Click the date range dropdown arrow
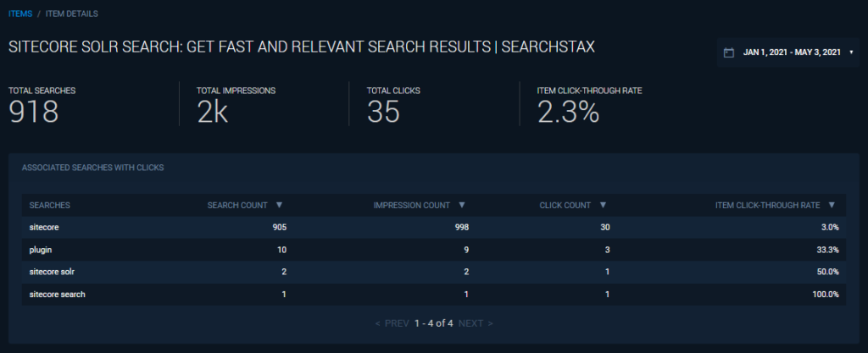Viewport: 868px width, 353px height. tap(851, 52)
